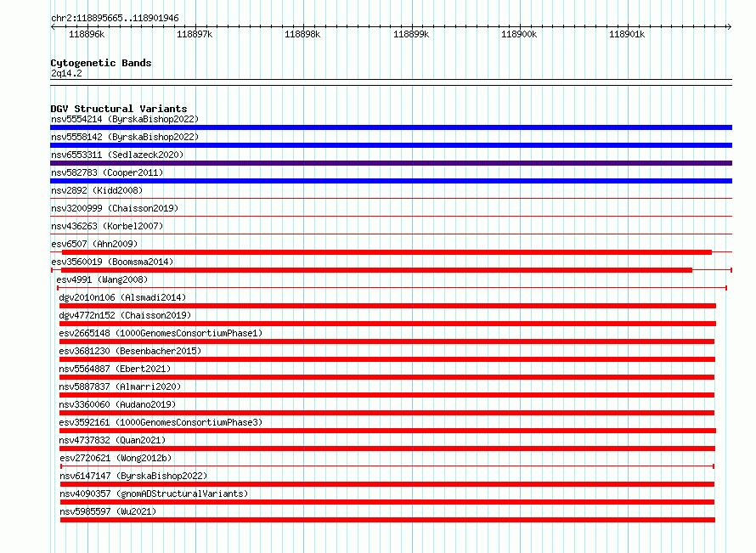Click the Cytogenetic Bands track title

coord(101,63)
